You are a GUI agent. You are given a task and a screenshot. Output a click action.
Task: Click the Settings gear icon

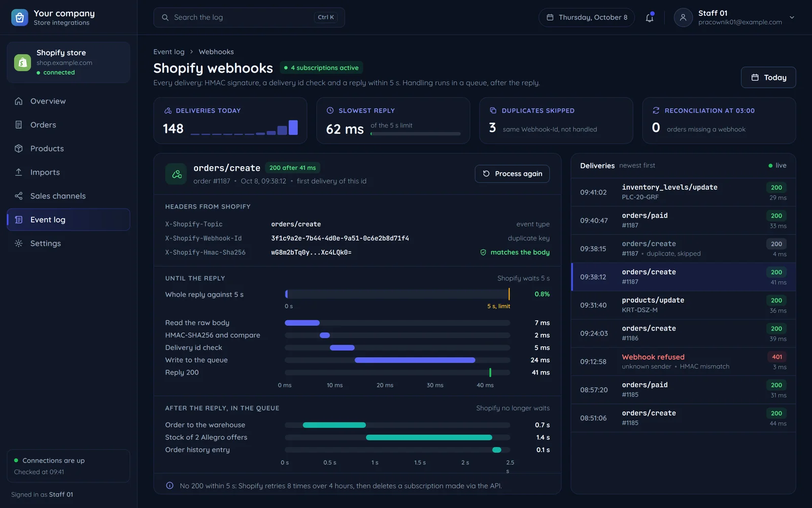point(19,243)
